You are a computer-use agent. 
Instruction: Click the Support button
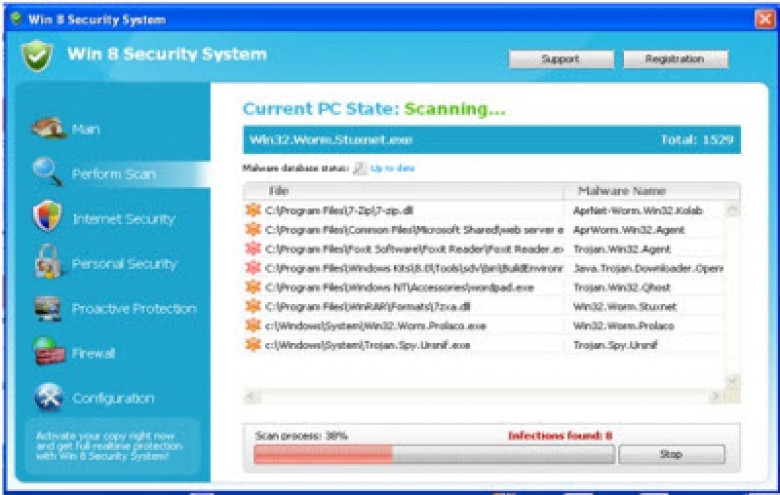click(x=561, y=59)
